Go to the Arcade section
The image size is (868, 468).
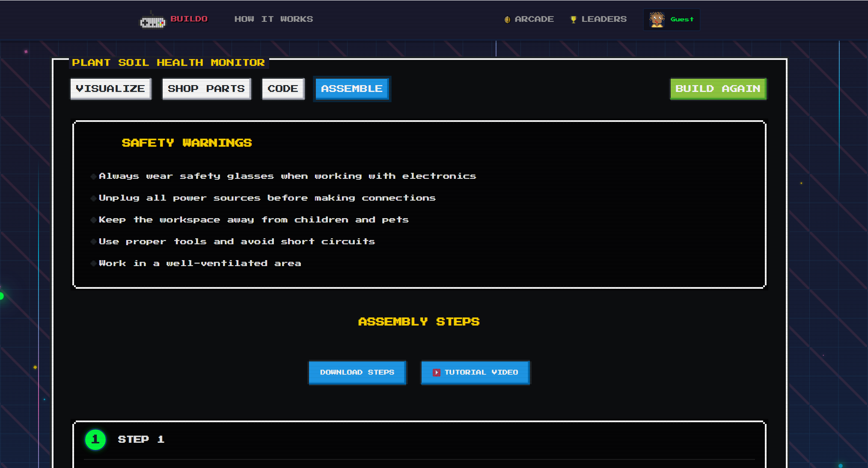pos(534,19)
